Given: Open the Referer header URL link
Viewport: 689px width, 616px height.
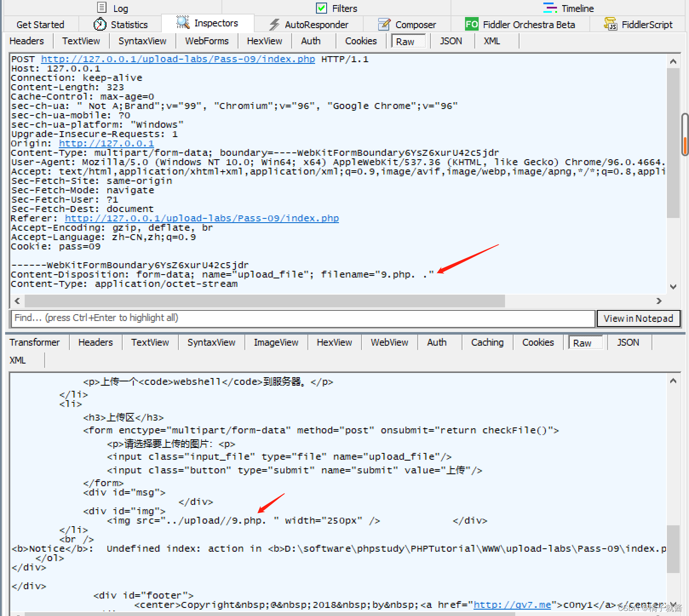Looking at the screenshot, I should coord(202,218).
